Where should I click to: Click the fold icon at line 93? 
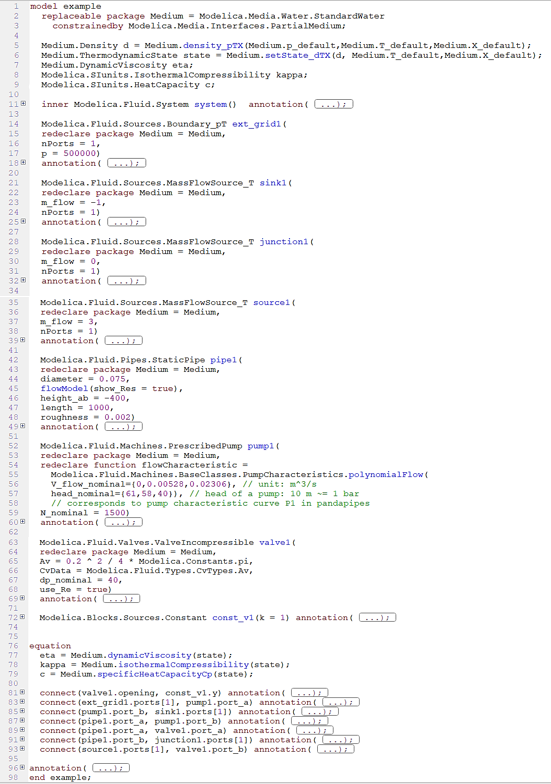pos(22,749)
